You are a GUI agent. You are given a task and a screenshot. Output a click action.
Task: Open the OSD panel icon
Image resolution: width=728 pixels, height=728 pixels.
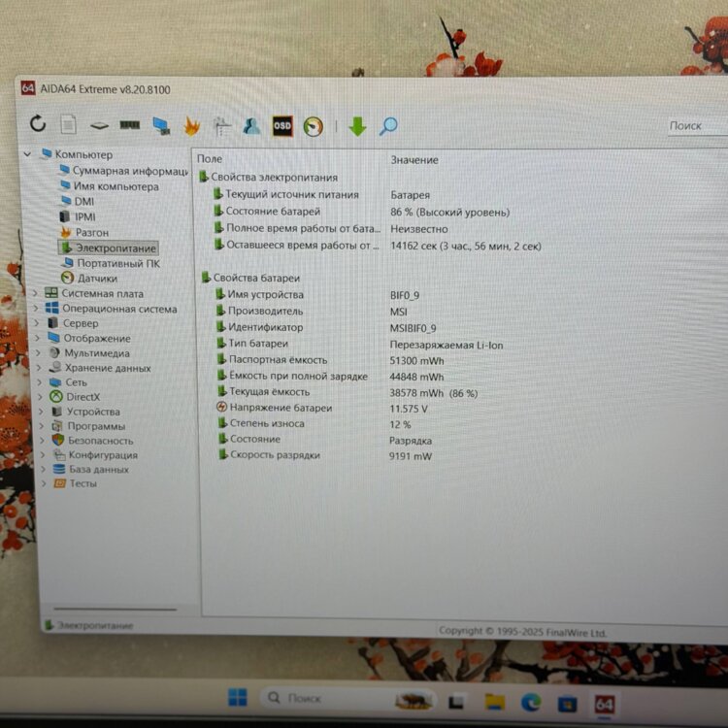pos(282,125)
